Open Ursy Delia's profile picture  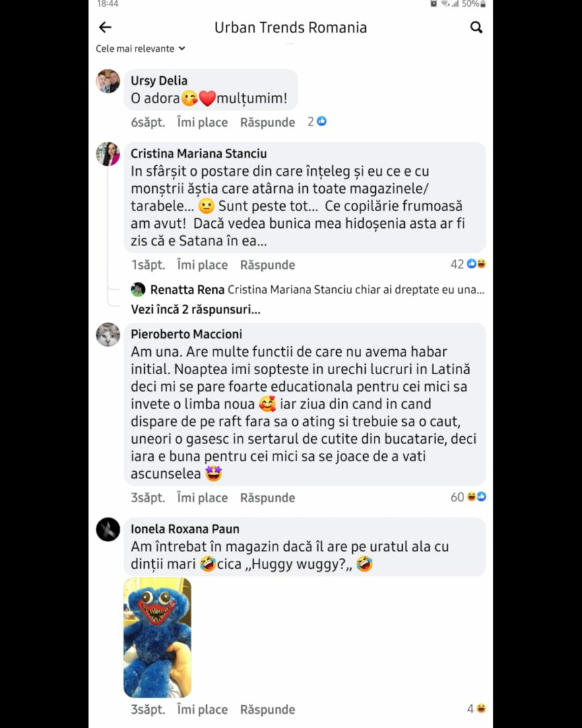click(108, 82)
